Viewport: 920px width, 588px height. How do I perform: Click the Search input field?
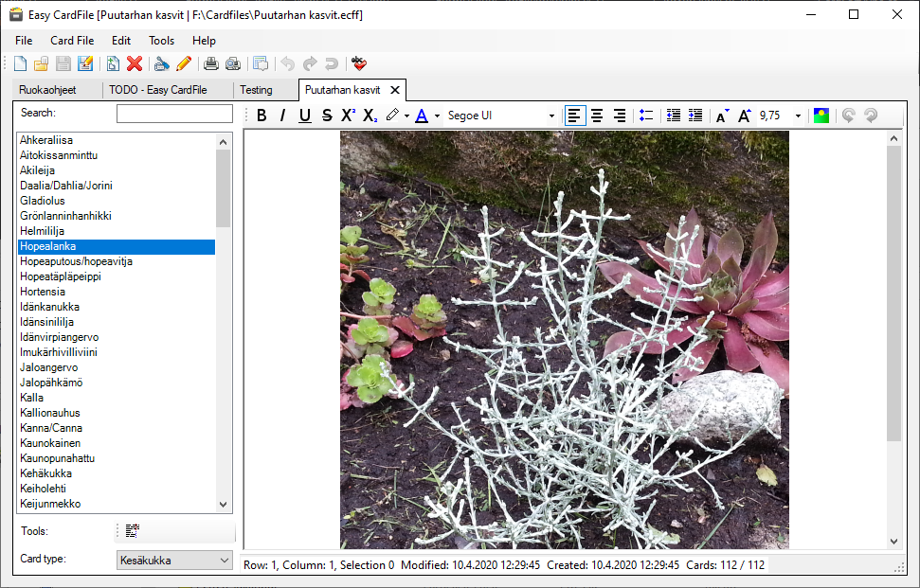(174, 113)
